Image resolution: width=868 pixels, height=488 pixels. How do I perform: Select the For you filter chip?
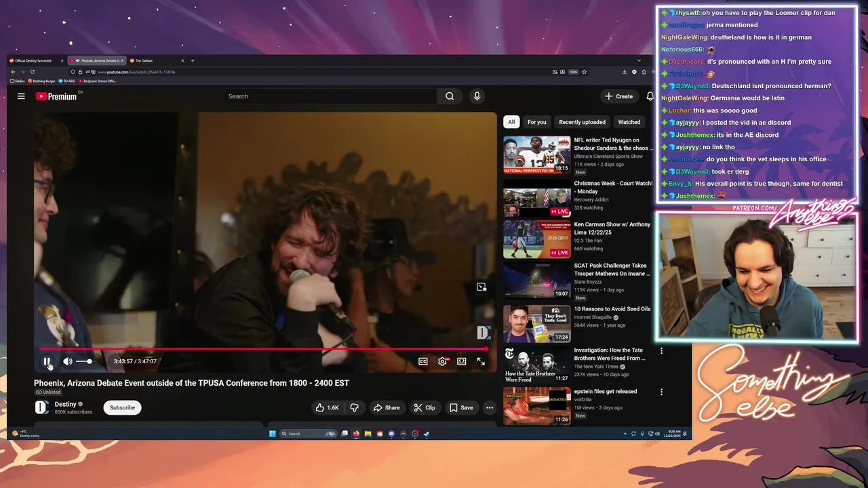pyautogui.click(x=537, y=122)
